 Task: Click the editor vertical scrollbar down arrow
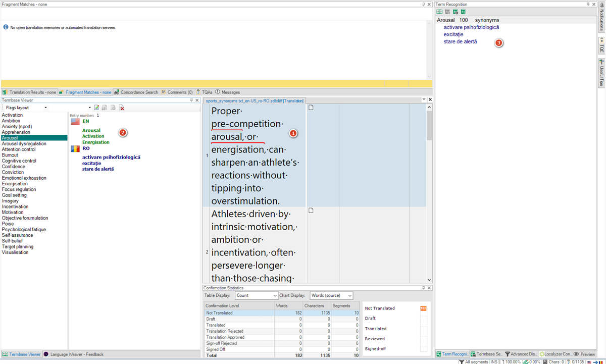(429, 280)
